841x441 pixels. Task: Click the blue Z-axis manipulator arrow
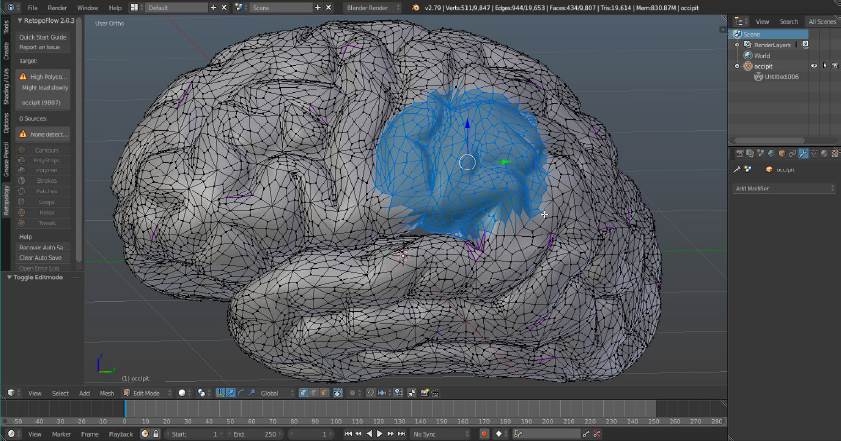pos(466,126)
